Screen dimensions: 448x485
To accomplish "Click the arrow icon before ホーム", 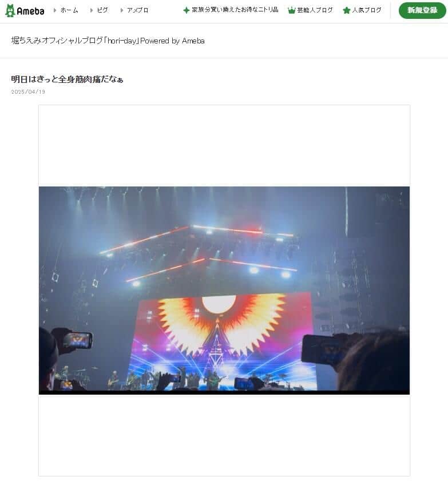I will (x=55, y=10).
